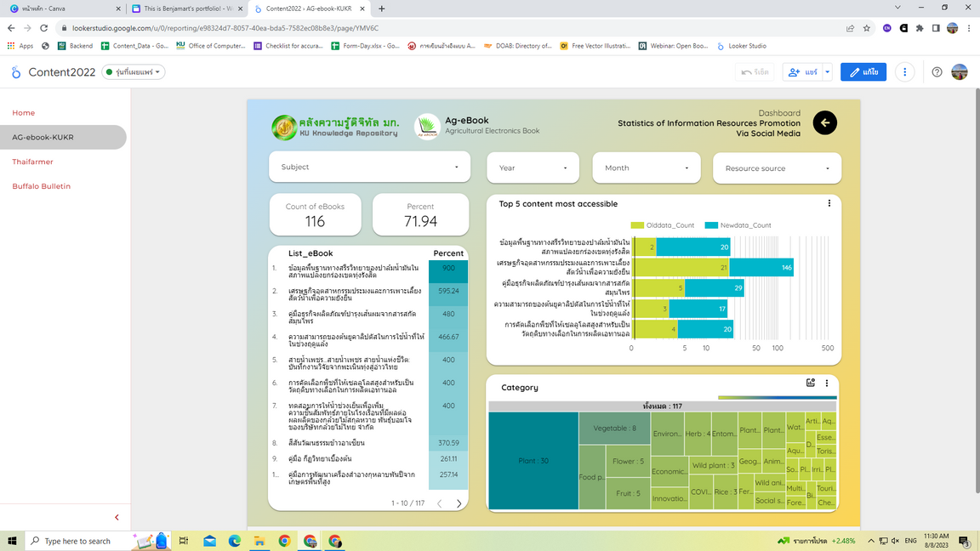Open the Category chart three-dot menu
Viewport: 980px width, 551px height.
[x=827, y=383]
